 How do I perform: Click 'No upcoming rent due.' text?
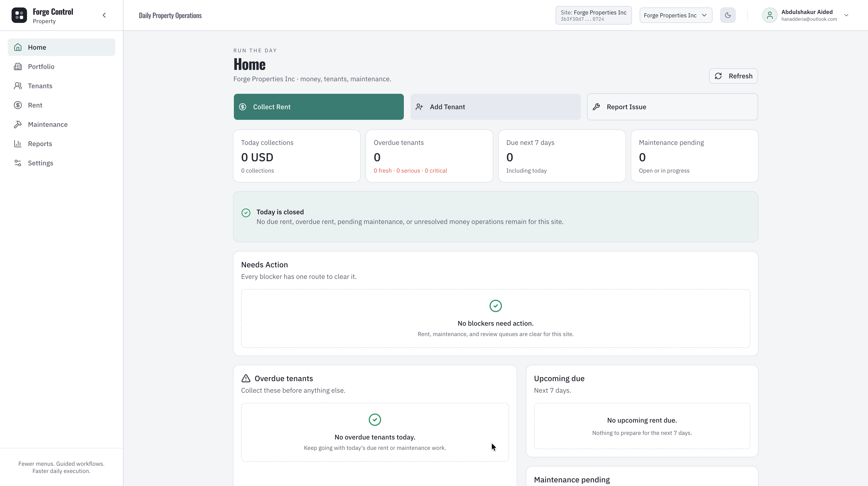coord(642,421)
